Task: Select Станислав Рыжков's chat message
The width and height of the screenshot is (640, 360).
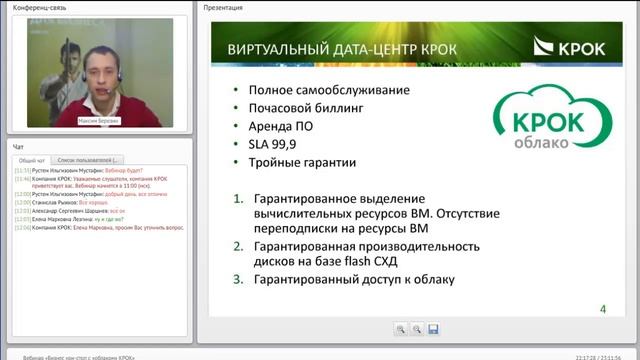Action: point(61,202)
